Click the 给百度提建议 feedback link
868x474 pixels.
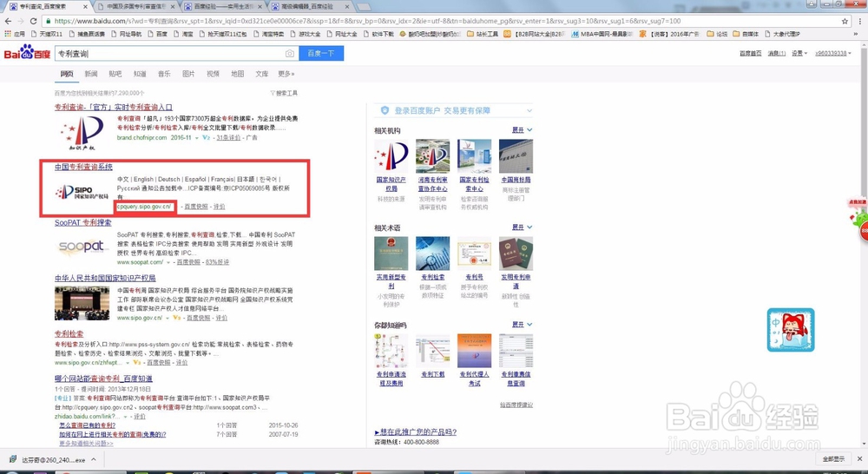pos(516,405)
